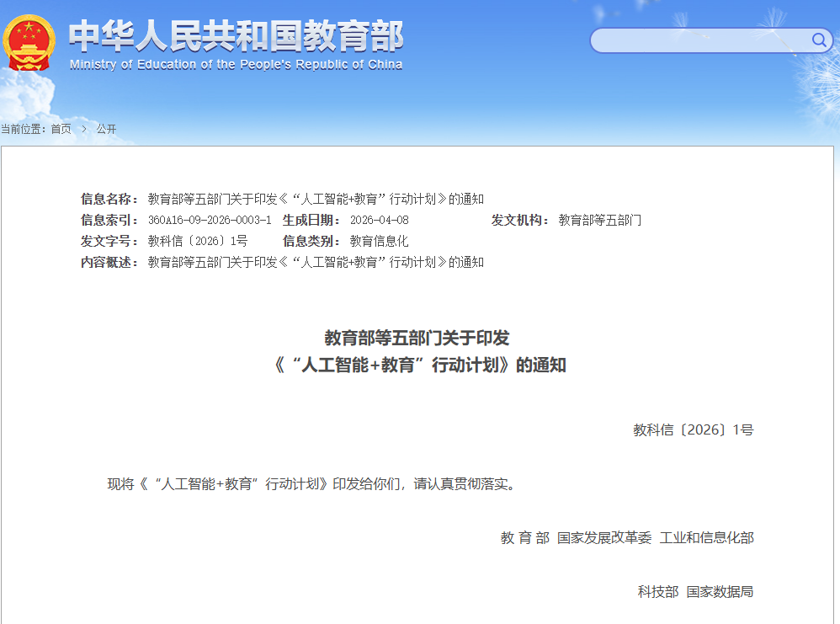Click the 信息名称 label
The height and width of the screenshot is (624, 840).
click(x=109, y=199)
